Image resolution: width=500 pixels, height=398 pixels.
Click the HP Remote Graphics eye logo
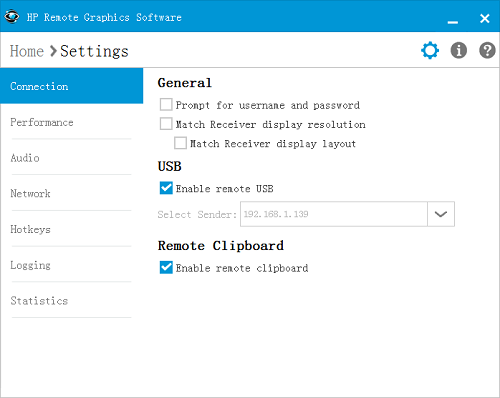tap(12, 16)
